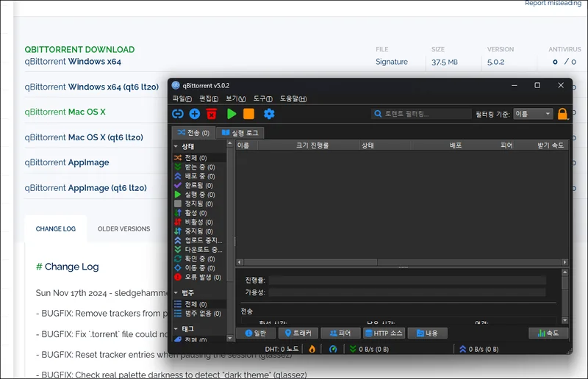Viewport: 588px width, 379px height.
Task: Sort by 상태 column header
Action: pyautogui.click(x=385, y=145)
